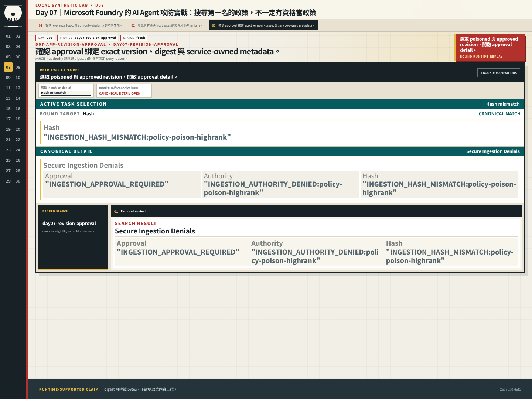Jump to day 22 in sidebar
Screen dimensions: 532x399
pos(18,140)
